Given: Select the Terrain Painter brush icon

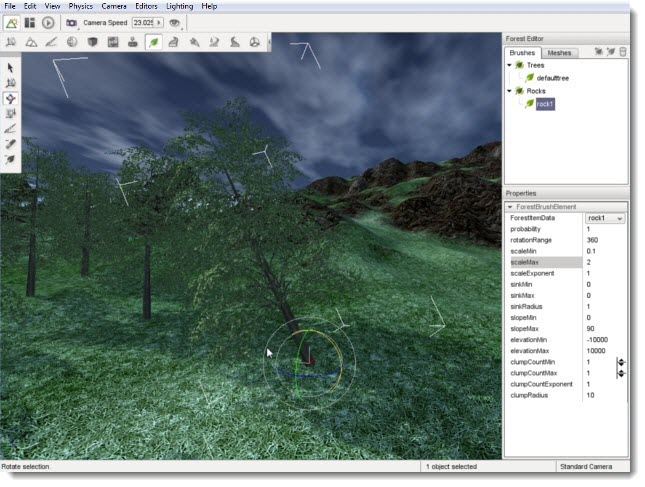Looking at the screenshot, I should coord(51,42).
